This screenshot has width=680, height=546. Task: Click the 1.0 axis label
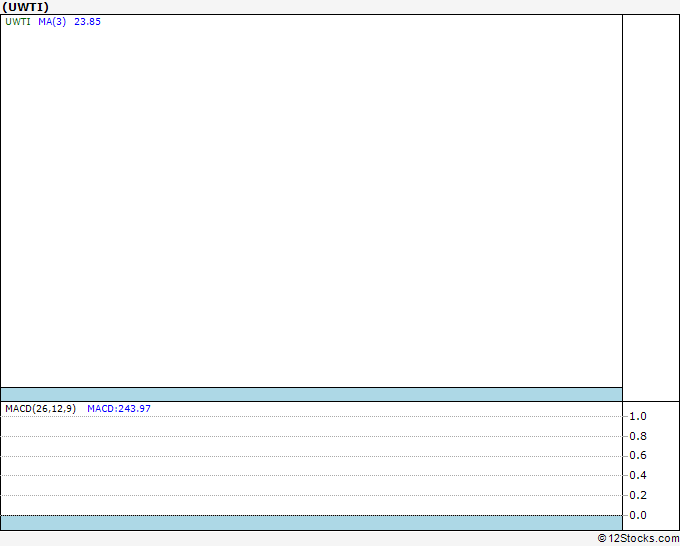tap(638, 416)
